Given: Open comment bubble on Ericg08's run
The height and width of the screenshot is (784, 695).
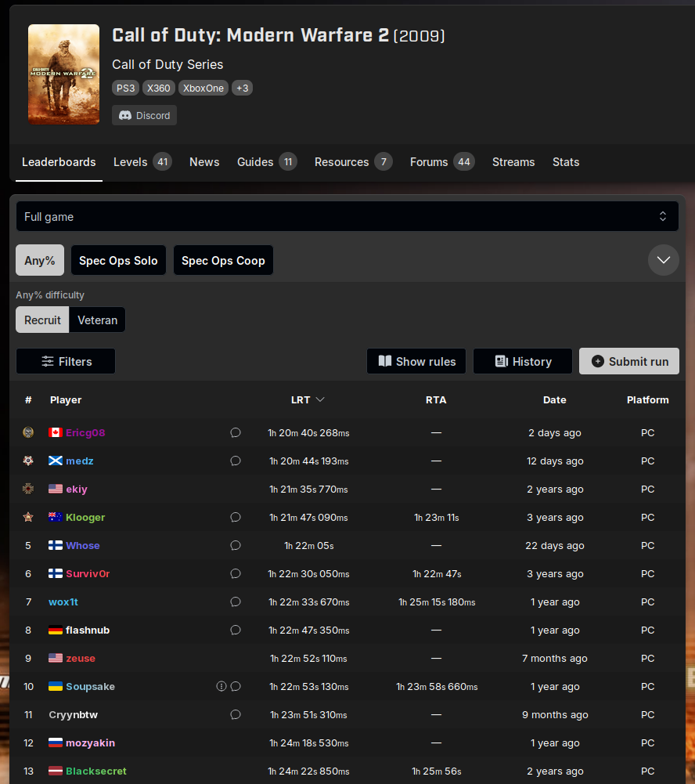Looking at the screenshot, I should [236, 432].
